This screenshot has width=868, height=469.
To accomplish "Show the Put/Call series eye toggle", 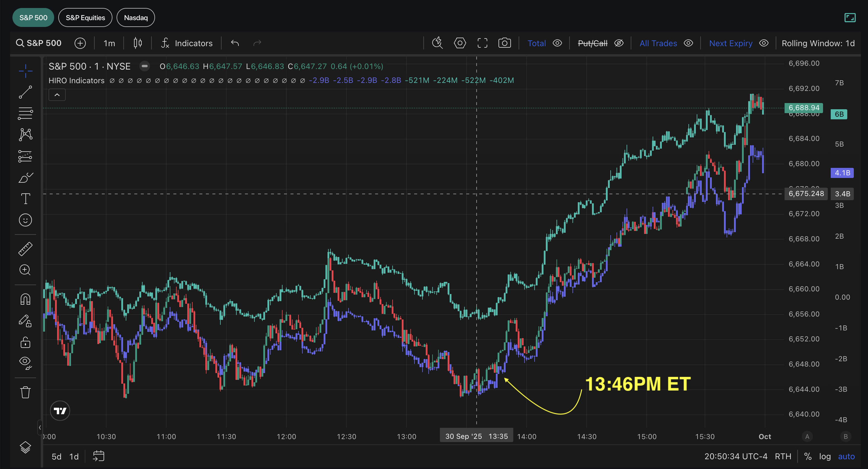I will 619,43.
